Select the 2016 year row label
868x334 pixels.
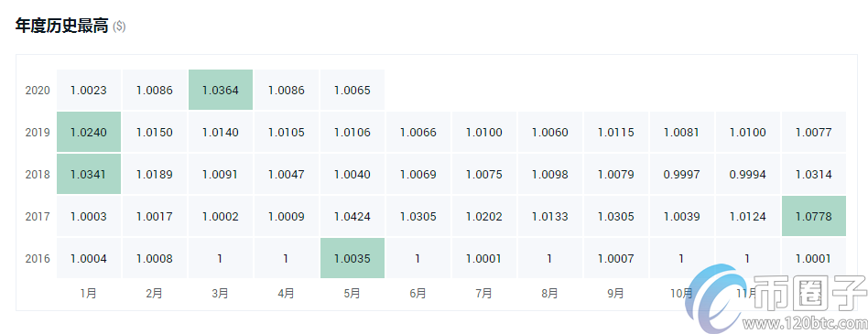(x=38, y=258)
